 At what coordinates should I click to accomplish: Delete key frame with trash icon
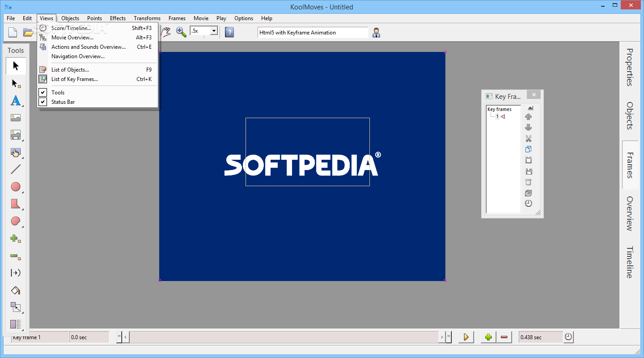(529, 182)
